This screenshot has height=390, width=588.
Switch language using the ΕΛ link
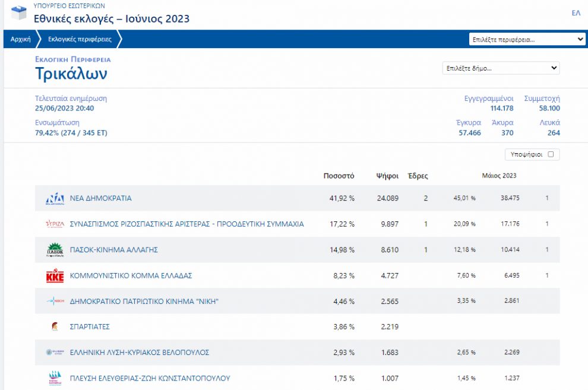point(576,13)
